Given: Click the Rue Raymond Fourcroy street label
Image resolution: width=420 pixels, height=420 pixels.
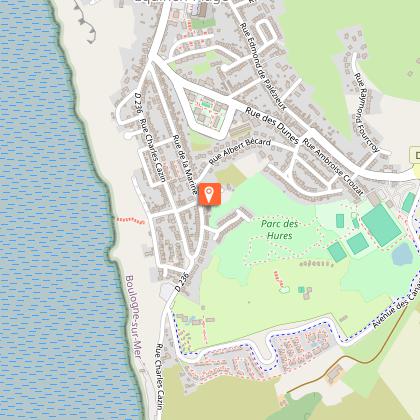Looking at the screenshot, I should (x=367, y=113).
